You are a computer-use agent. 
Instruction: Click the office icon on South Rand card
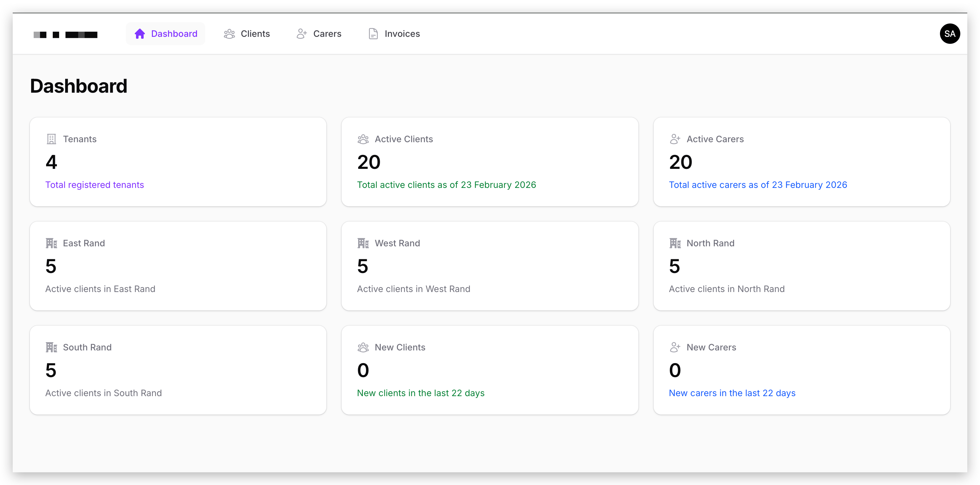pos(51,348)
